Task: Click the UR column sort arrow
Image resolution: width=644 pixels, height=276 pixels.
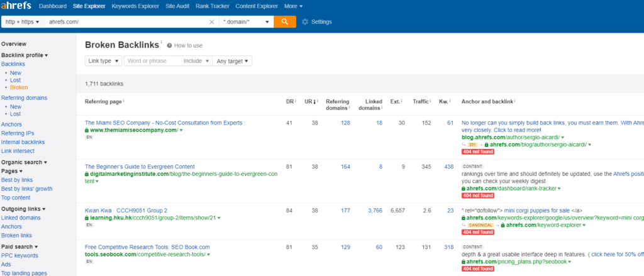Action: click(x=314, y=102)
